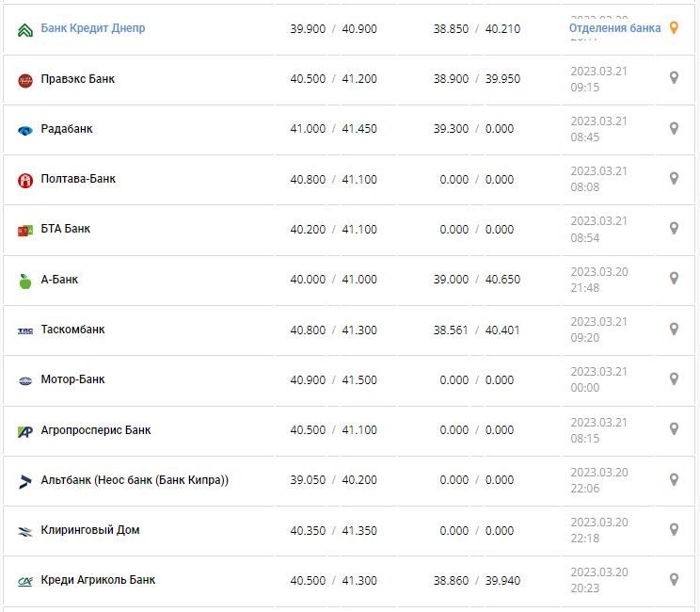Viewport: 700px width, 612px height.
Task: Click the map pin in Таскомбанк row
Action: pos(674,329)
